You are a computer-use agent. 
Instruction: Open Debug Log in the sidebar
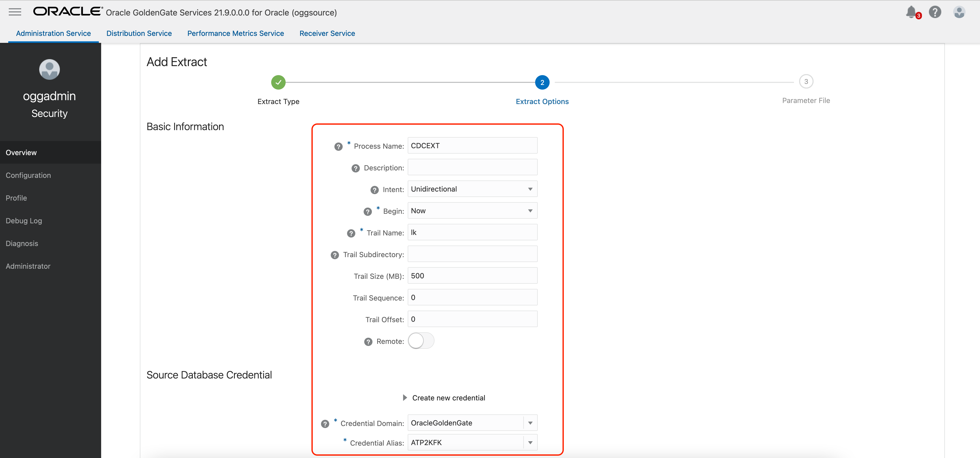[23, 221]
